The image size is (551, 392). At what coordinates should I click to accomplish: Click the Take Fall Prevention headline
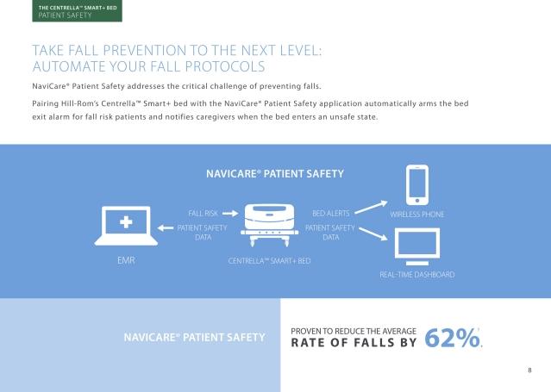coord(177,59)
